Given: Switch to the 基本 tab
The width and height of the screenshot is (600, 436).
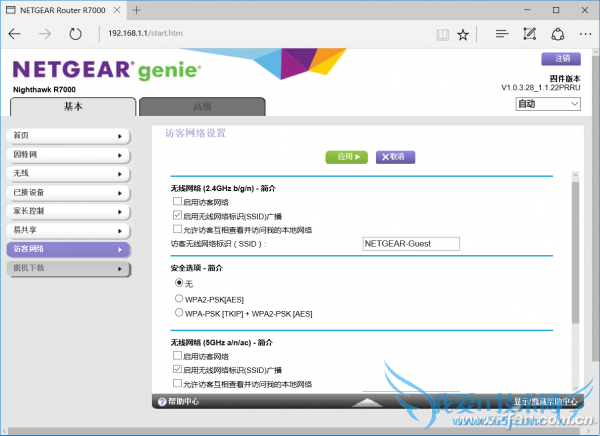Looking at the screenshot, I should 73,107.
